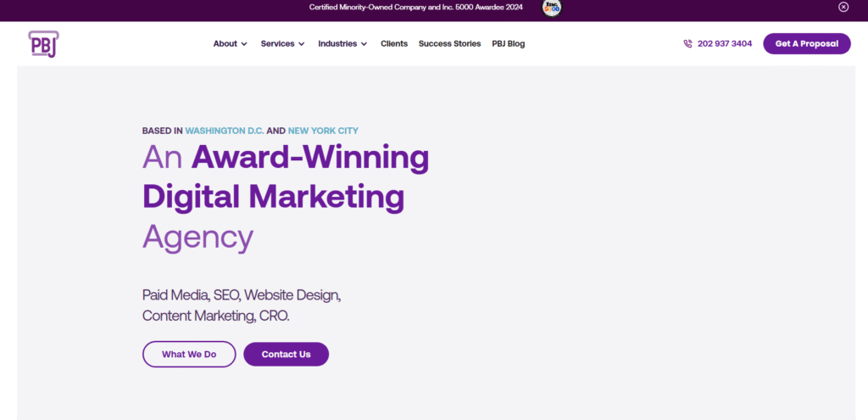Viewport: 868px width, 420px height.
Task: Open the Services menu item
Action: pyautogui.click(x=277, y=44)
